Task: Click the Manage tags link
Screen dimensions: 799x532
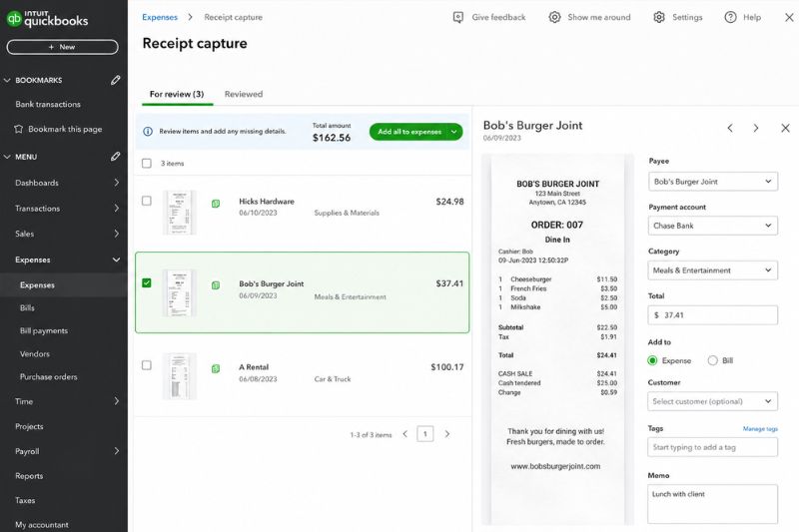Action: coord(760,428)
